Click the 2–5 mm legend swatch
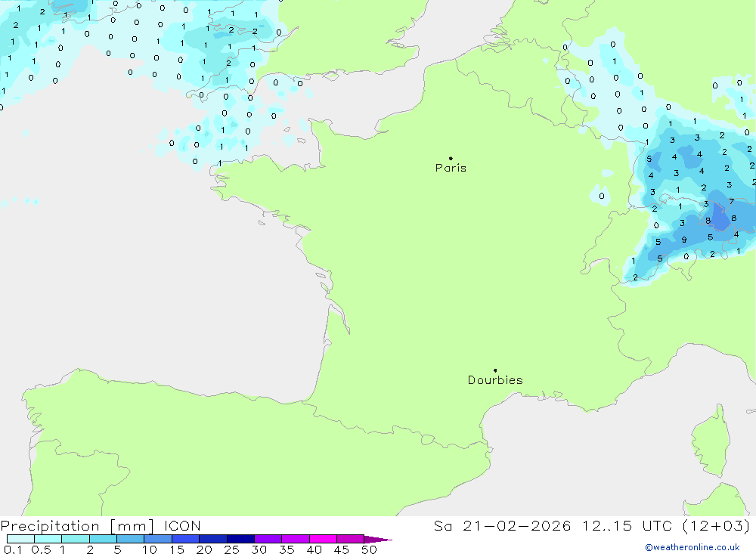This screenshot has width=756, height=554. [103, 539]
